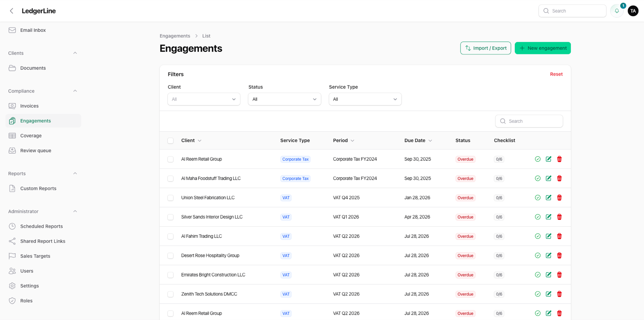The width and height of the screenshot is (644, 320).
Task: Delete the Al Maha Foodstuff Trading LLC engagement
Action: click(559, 178)
